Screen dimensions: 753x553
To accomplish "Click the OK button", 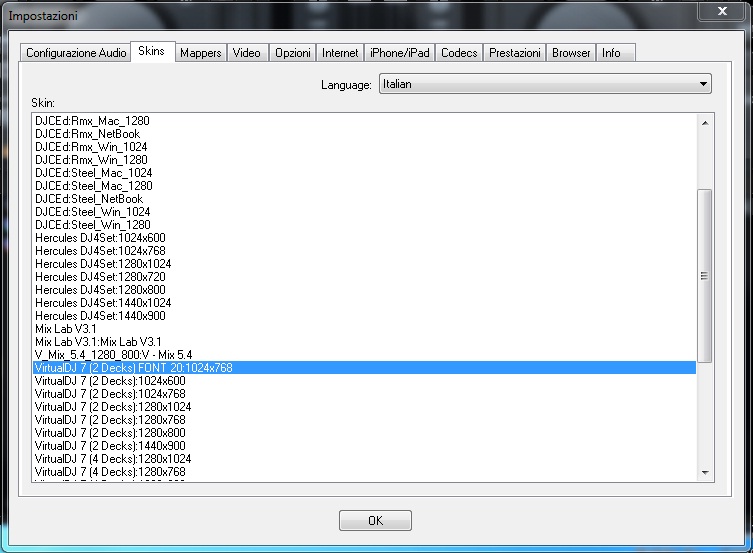I will coord(375,520).
